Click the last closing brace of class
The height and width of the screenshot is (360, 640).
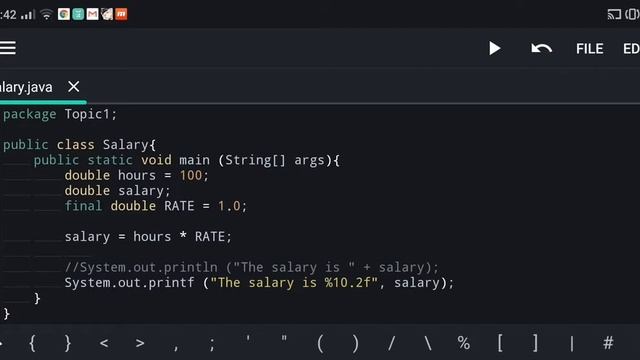point(6,313)
